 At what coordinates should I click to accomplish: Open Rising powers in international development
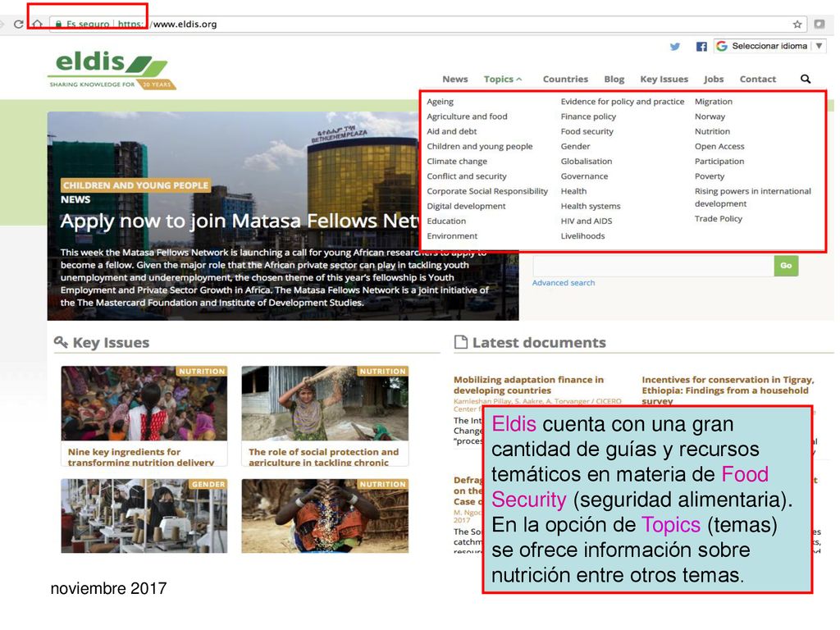pyautogui.click(x=753, y=198)
